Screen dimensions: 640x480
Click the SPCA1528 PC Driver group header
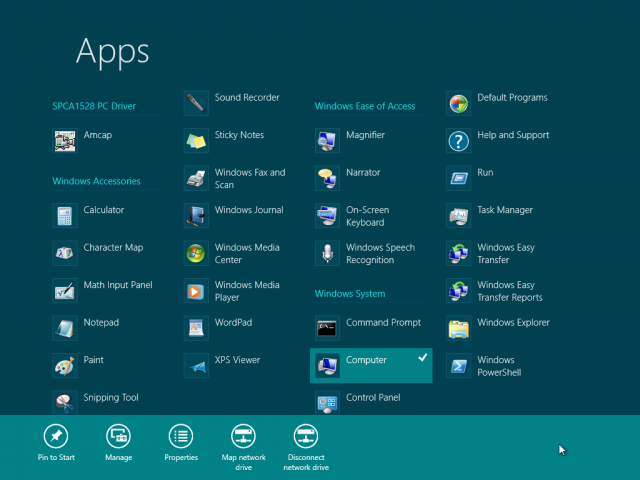click(x=94, y=106)
